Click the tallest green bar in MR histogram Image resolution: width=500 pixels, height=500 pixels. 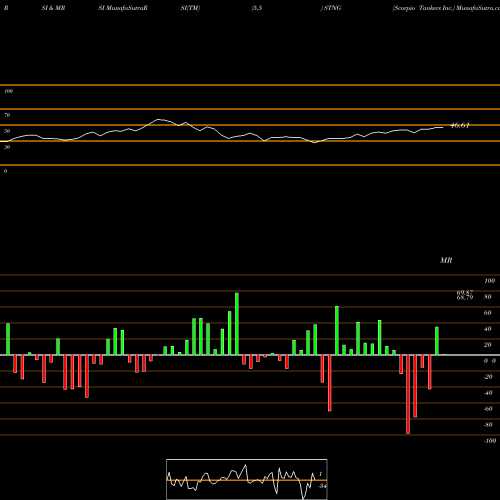(x=237, y=324)
